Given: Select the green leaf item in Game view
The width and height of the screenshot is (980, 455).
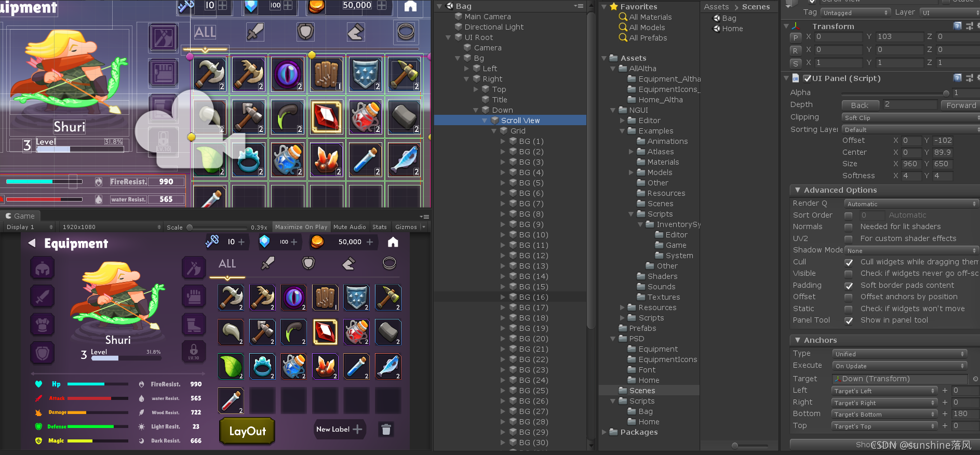Looking at the screenshot, I should 231,366.
